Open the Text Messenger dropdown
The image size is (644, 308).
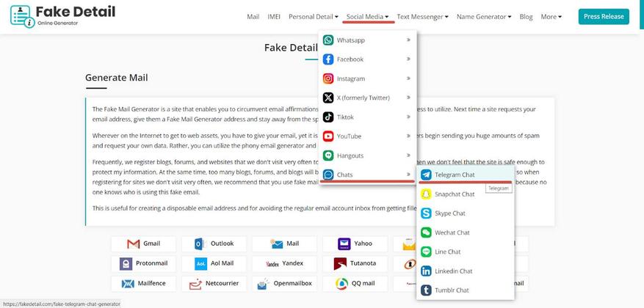pos(422,16)
